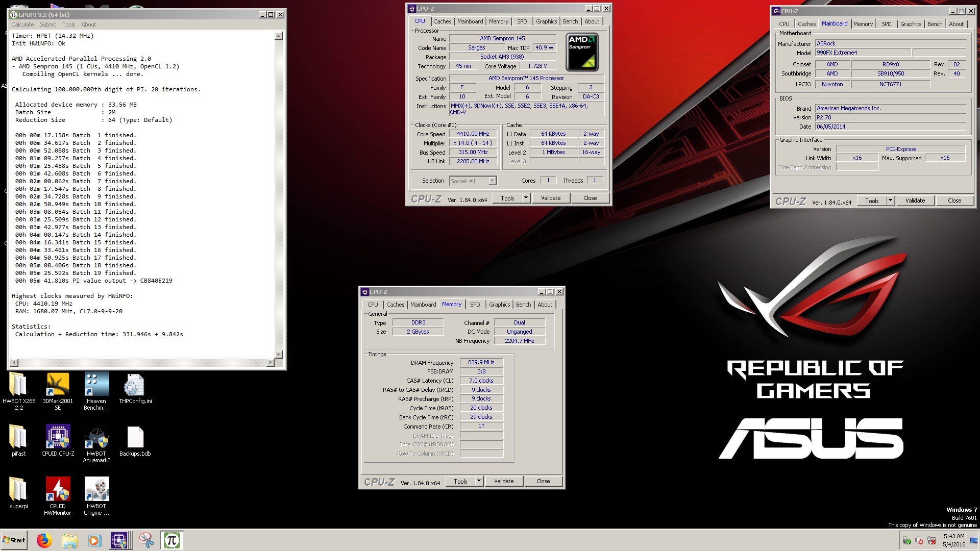Select the THPConfig.ini file icon
The image size is (980, 551).
(x=135, y=389)
